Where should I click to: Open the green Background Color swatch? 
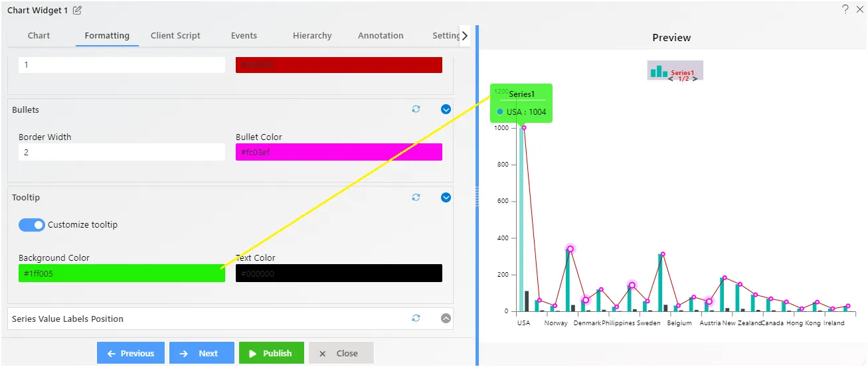coord(122,273)
